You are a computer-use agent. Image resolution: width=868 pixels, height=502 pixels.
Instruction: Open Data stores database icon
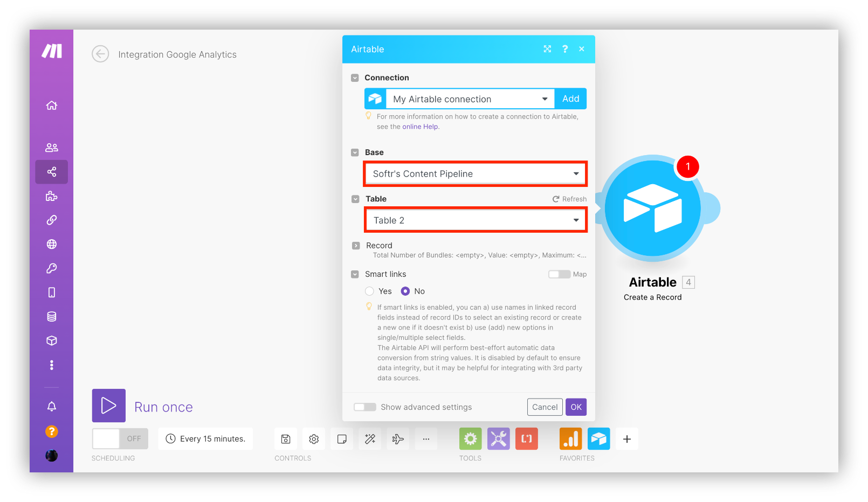tap(52, 317)
